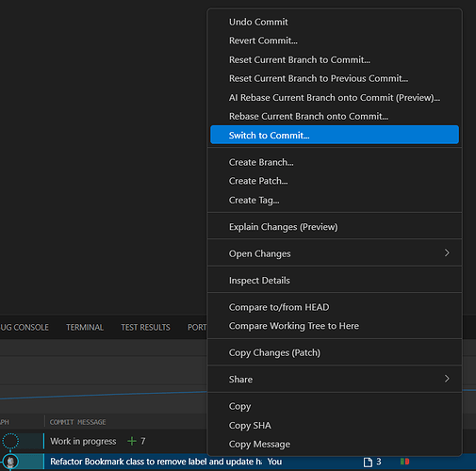Viewport: 476px width, 471px height.
Task: Select Create Branch... option
Action: 335,162
